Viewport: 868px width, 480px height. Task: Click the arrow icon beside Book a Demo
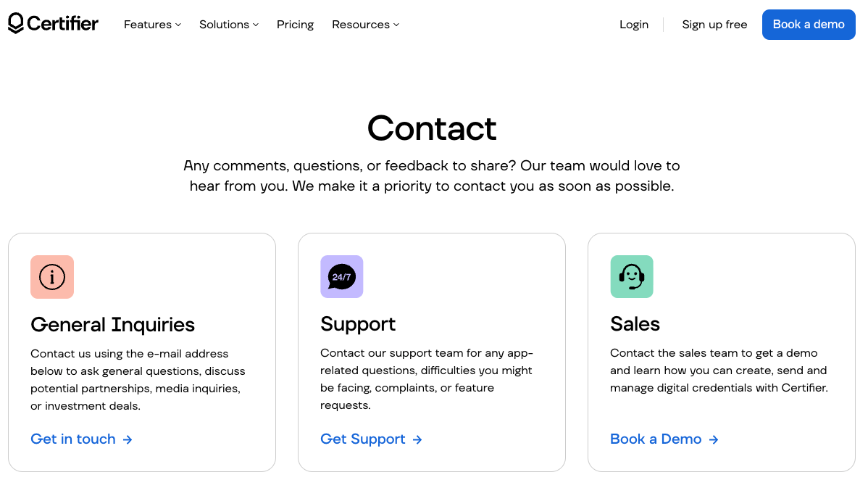[714, 439]
